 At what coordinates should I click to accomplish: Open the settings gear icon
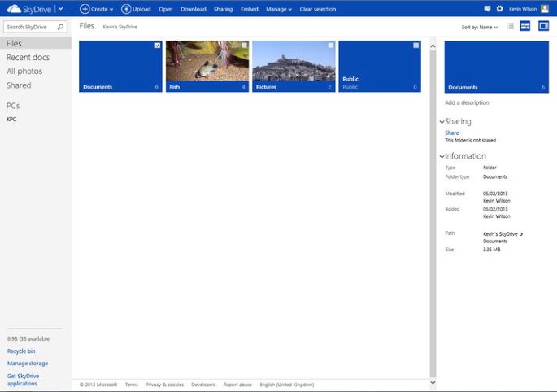click(500, 9)
